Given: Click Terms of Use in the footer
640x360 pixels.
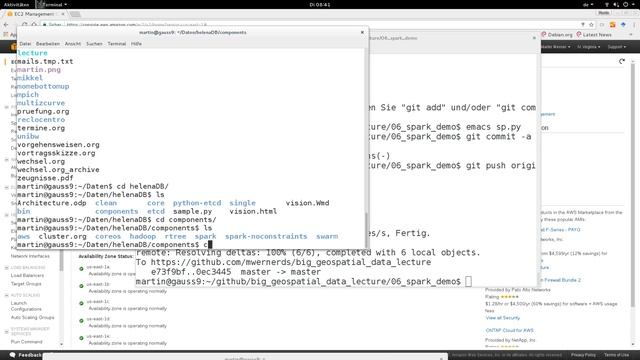Looking at the screenshot, I should coord(616,355).
